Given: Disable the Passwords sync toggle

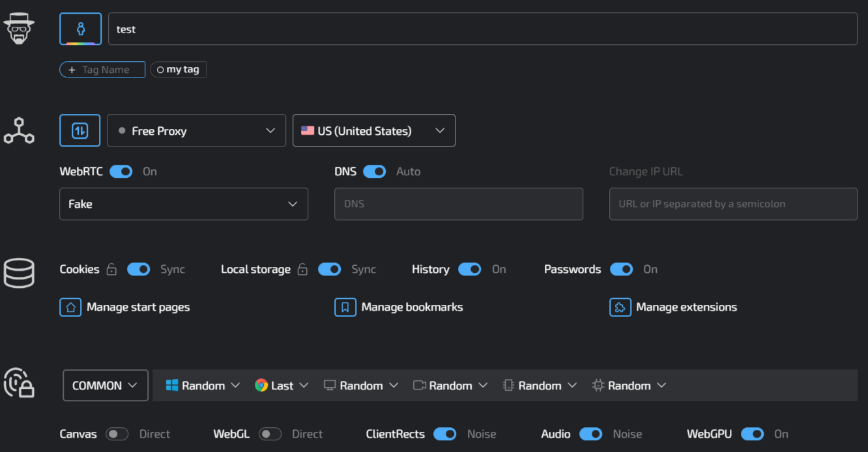Looking at the screenshot, I should (x=622, y=269).
